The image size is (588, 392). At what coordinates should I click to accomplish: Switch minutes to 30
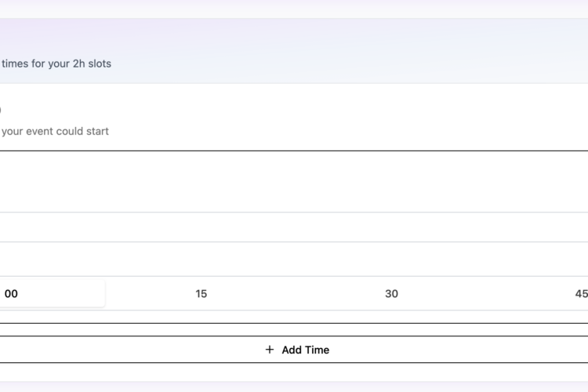coord(391,294)
